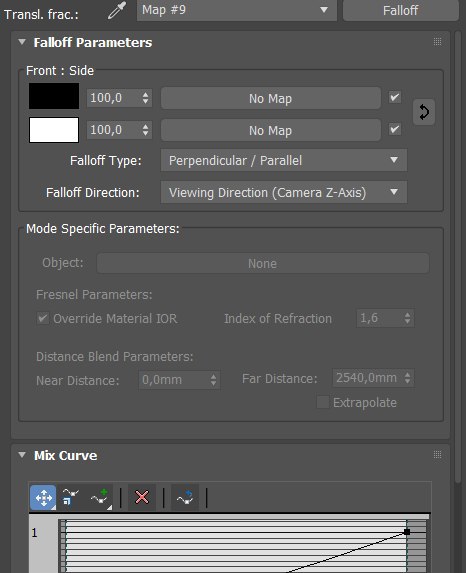Click the vertical panel scrollbar
466x573 pixels.
tap(458, 256)
